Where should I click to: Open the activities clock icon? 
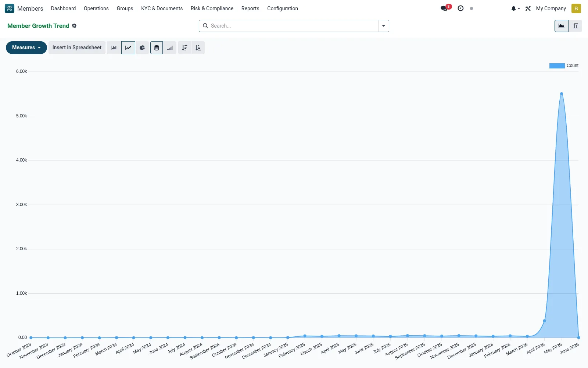point(460,8)
